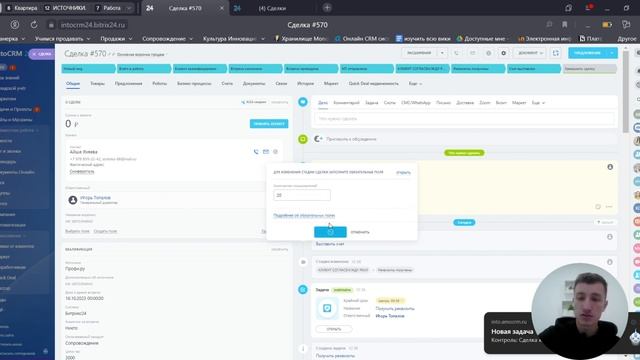The width and height of the screenshot is (640, 360).
Task: Click the phone call icon in the deal header
Action: coord(456,53)
